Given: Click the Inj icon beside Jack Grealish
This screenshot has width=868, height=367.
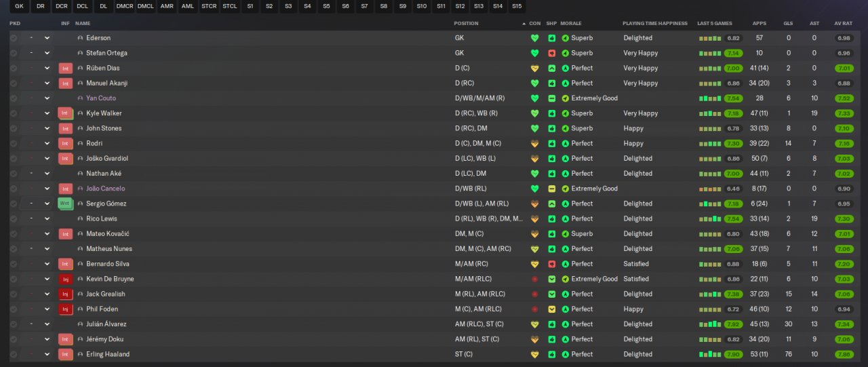Looking at the screenshot, I should [65, 294].
